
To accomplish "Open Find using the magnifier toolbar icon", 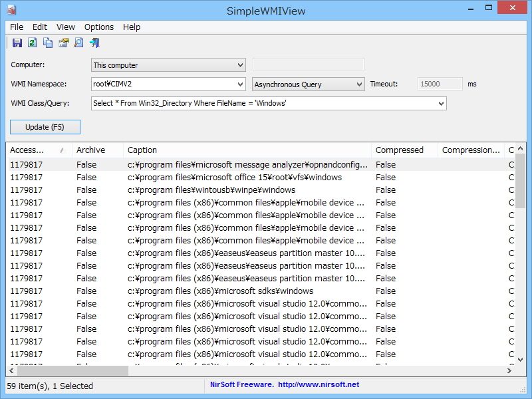I will click(x=78, y=43).
